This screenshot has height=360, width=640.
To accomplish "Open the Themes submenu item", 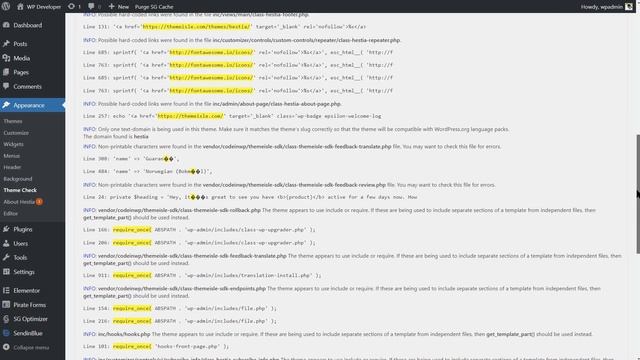I will [x=13, y=121].
